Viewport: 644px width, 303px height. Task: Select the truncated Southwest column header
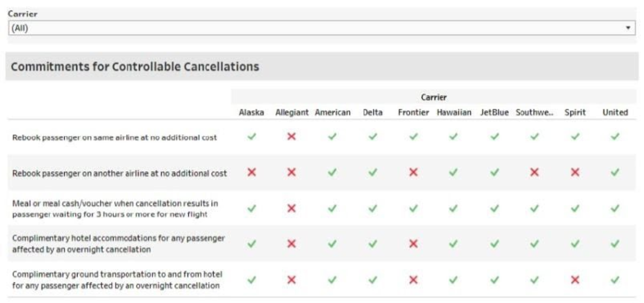(534, 112)
